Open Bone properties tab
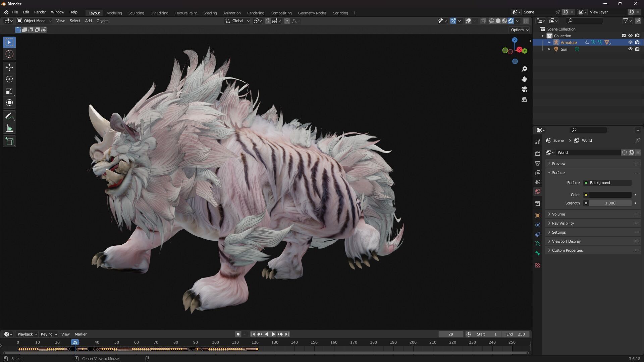 pyautogui.click(x=538, y=253)
